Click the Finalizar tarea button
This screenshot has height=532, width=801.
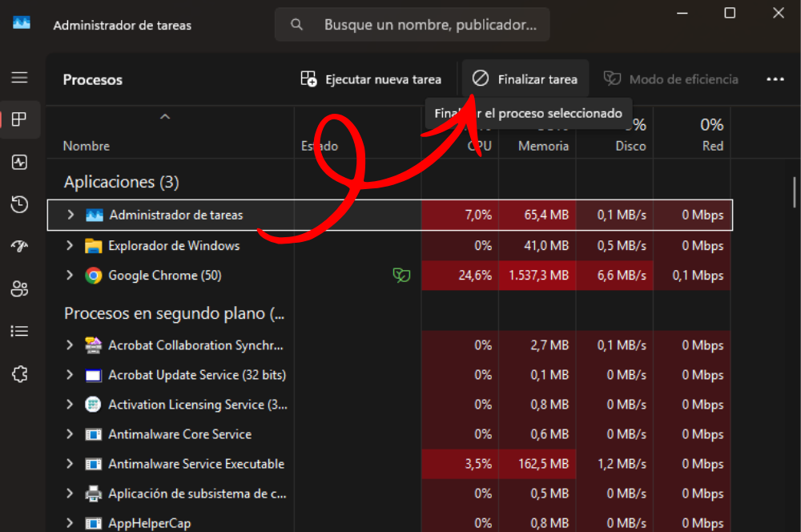coord(525,79)
